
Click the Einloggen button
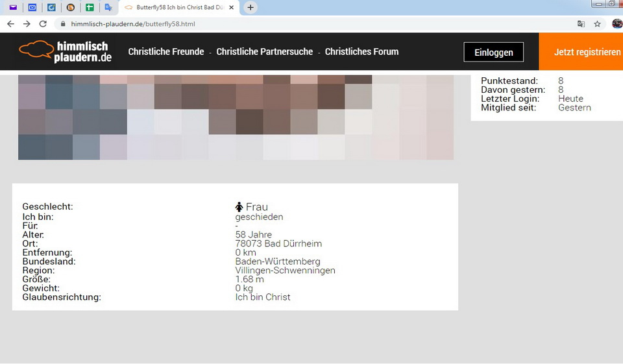(493, 53)
